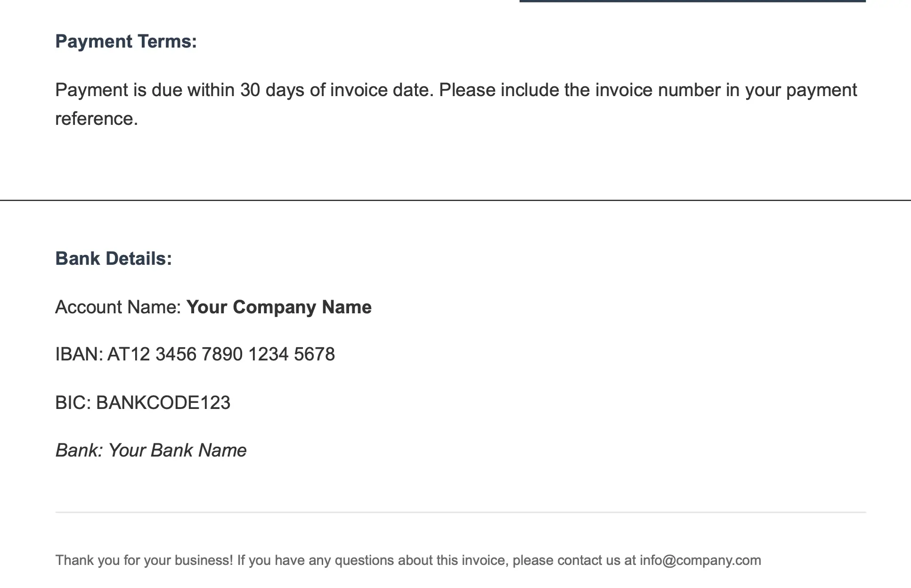
Task: Select the bold Your Company Name text
Action: [279, 307]
